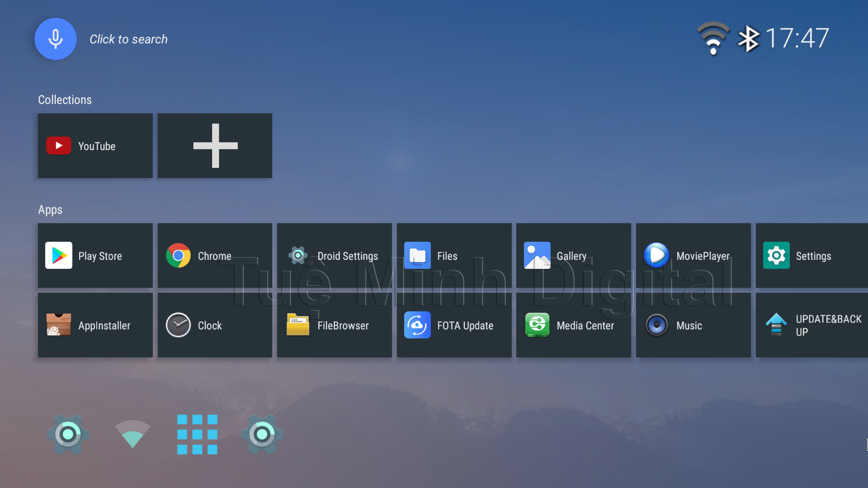Launch the Music app
The image size is (868, 488).
[x=693, y=325]
